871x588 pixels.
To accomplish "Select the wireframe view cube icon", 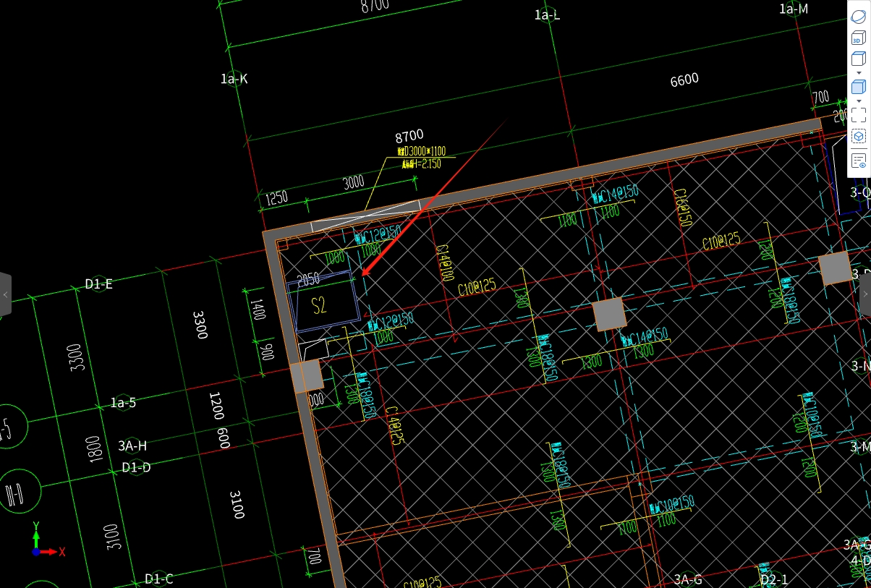I will tap(859, 59).
